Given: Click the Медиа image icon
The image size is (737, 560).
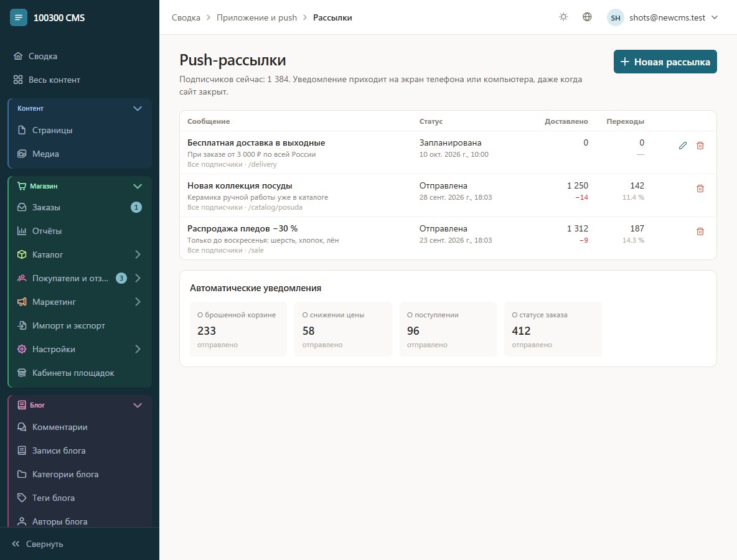Looking at the screenshot, I should pos(22,154).
